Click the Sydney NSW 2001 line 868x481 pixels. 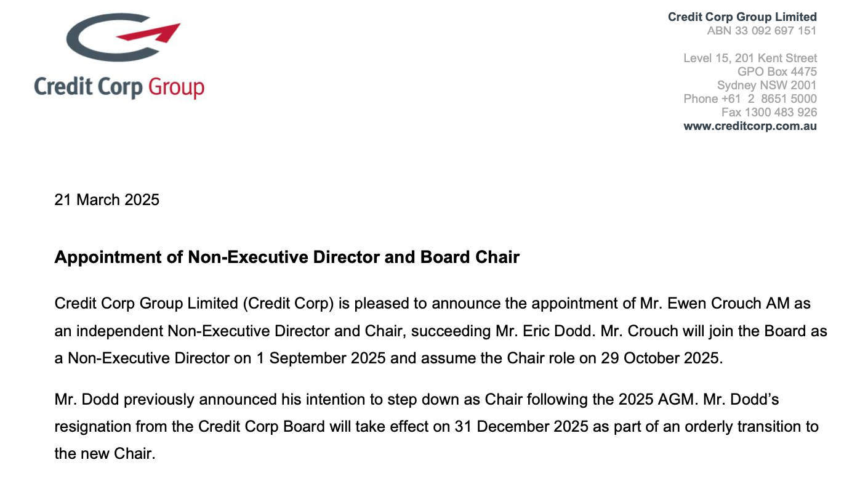coord(767,85)
